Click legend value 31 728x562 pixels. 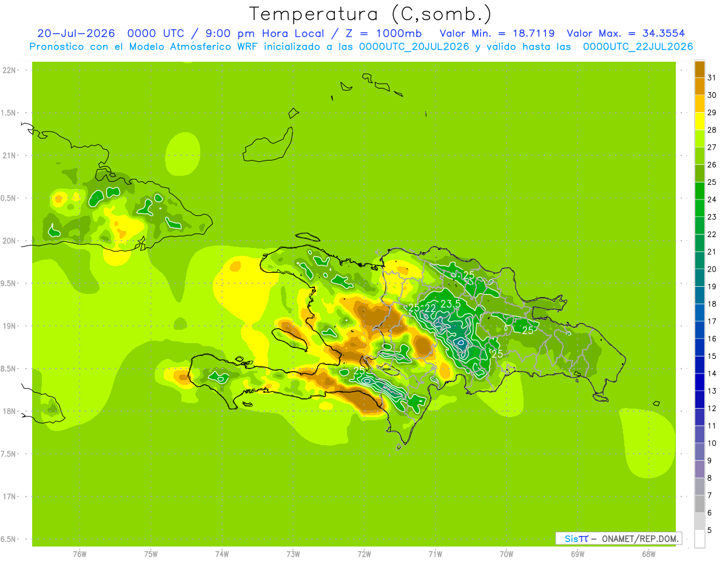tap(712, 77)
